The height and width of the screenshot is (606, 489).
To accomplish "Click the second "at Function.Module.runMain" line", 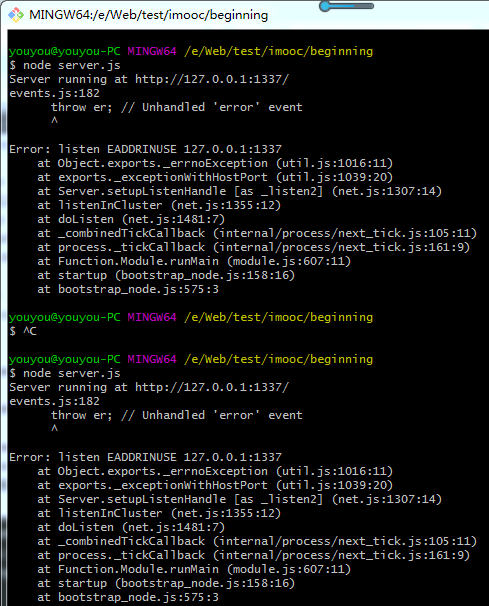I will 194,569.
